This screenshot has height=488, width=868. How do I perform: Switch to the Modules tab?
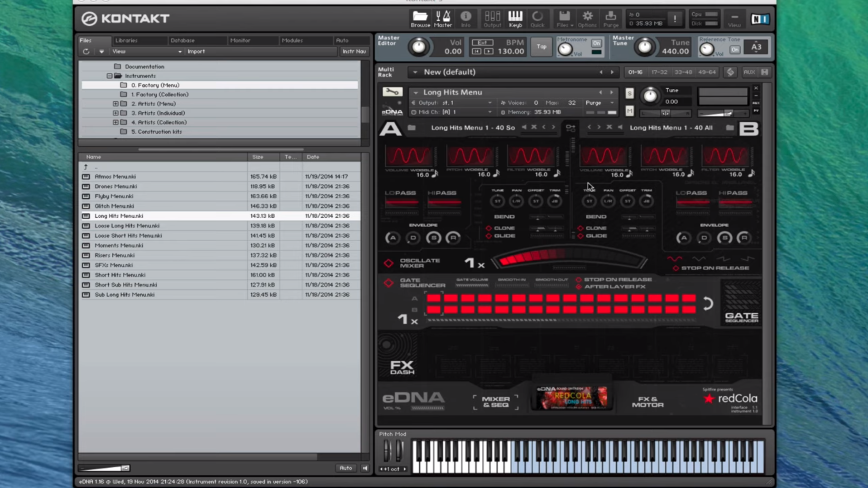click(x=292, y=40)
